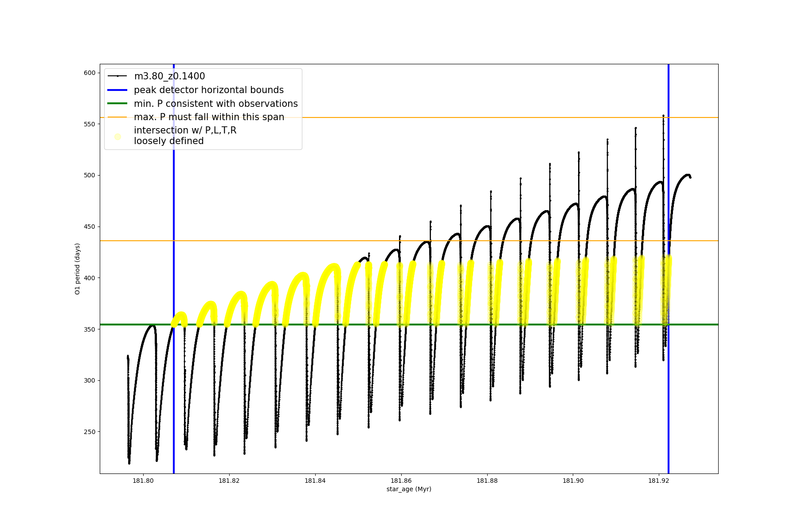This screenshot has width=798, height=532.
Task: Click the 'star_age (Myr)' x-axis label
Action: click(x=409, y=489)
